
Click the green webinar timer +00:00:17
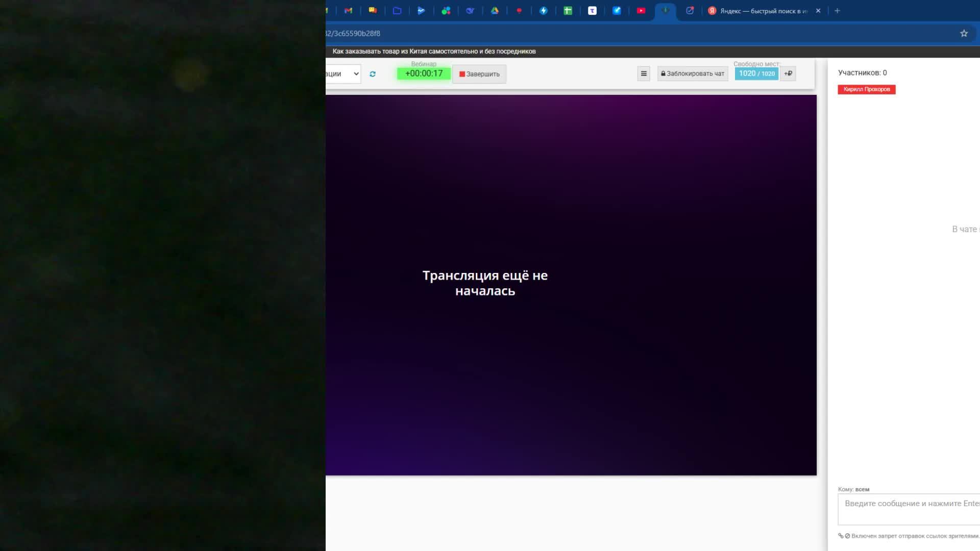(x=424, y=73)
